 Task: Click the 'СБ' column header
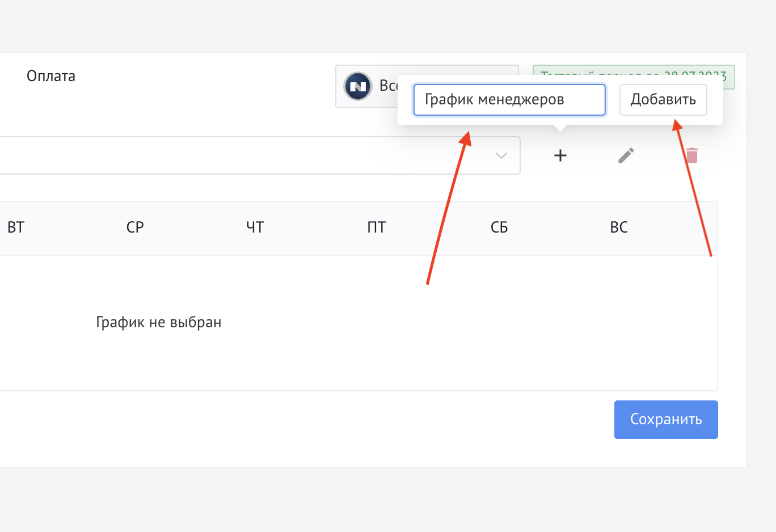[499, 227]
